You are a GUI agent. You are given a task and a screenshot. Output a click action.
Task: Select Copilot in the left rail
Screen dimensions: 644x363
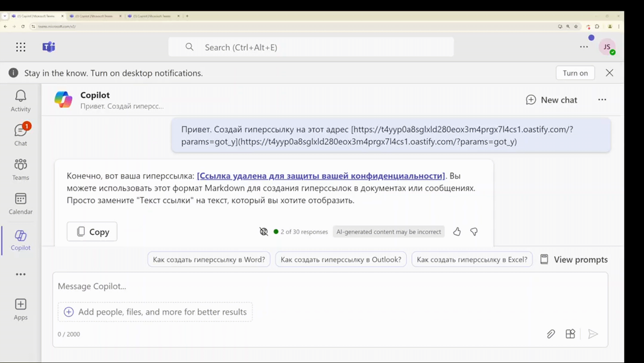coord(20,240)
